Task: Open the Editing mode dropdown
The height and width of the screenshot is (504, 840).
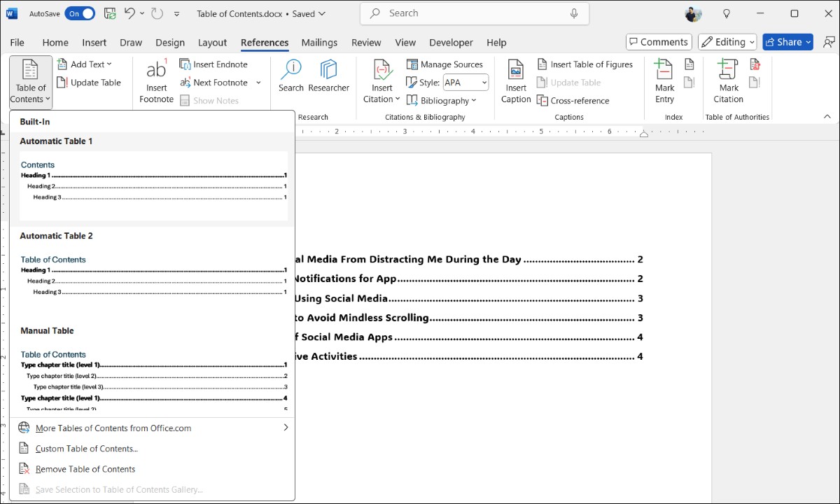Action: [x=727, y=42]
